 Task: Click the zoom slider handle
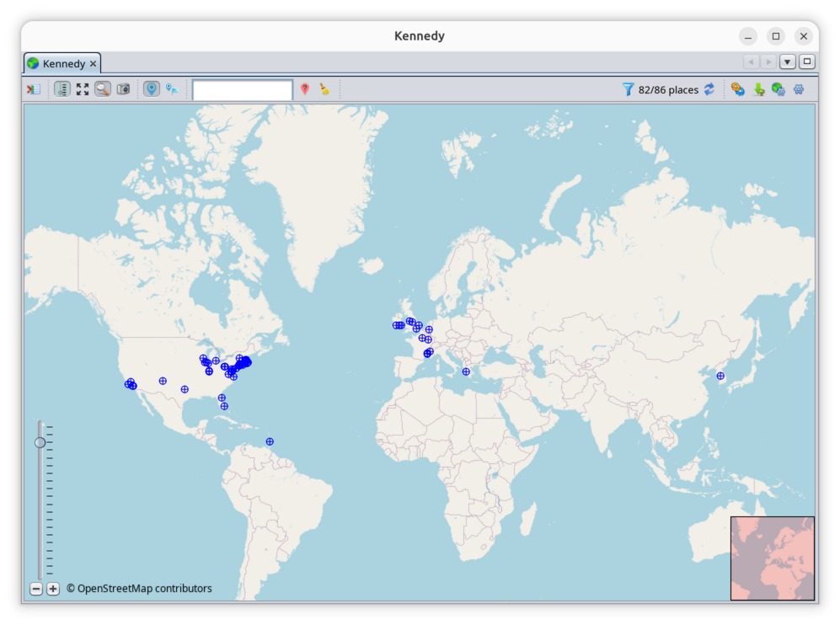click(40, 442)
